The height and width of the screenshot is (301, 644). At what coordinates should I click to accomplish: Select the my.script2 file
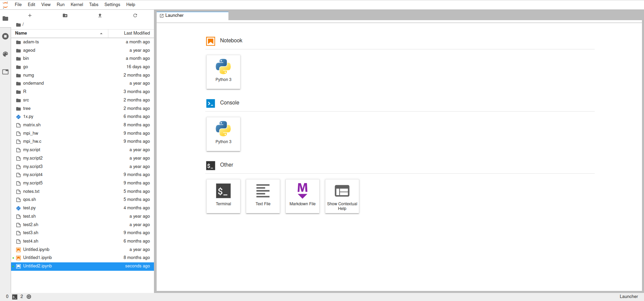pos(83,158)
